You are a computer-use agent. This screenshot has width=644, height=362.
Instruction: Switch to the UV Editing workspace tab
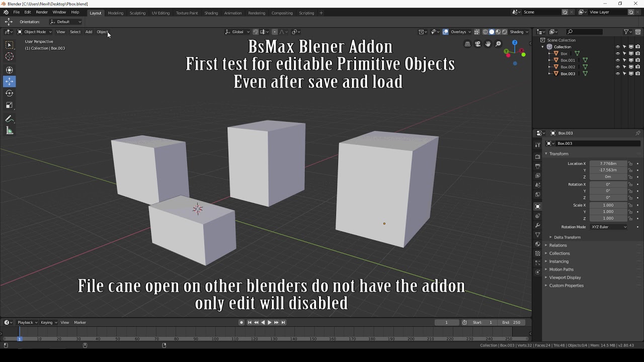coord(160,13)
